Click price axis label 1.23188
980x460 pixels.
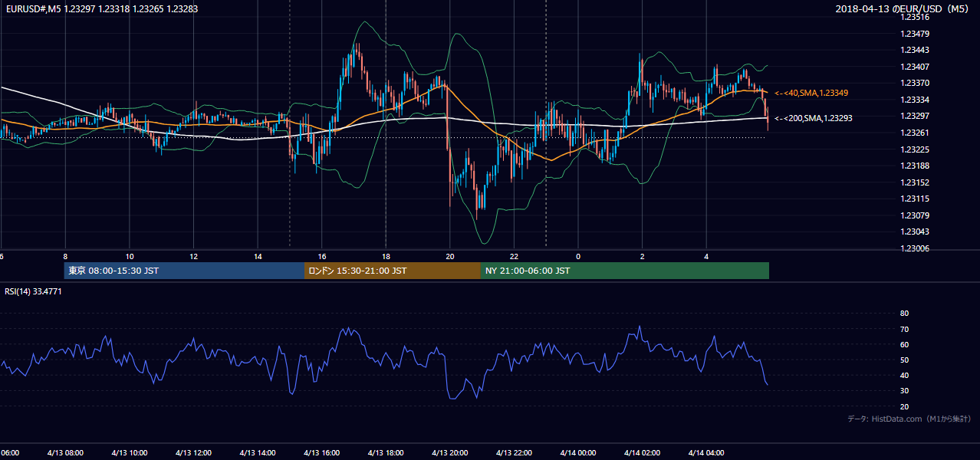(x=915, y=166)
